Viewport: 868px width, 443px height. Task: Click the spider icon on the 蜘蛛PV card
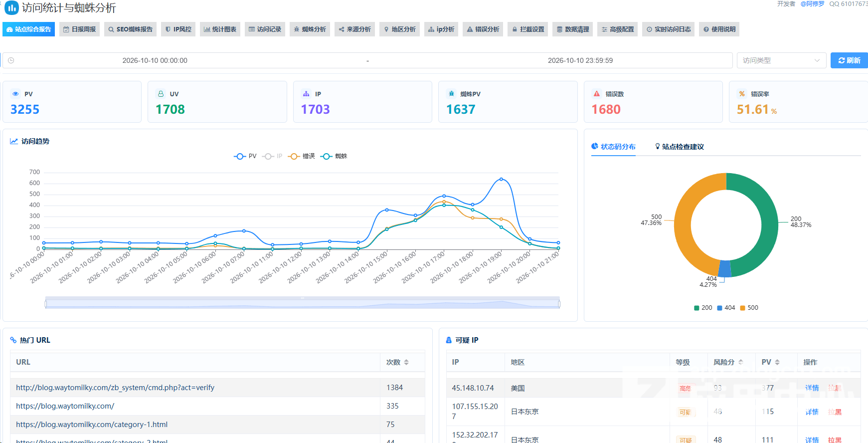click(x=451, y=94)
